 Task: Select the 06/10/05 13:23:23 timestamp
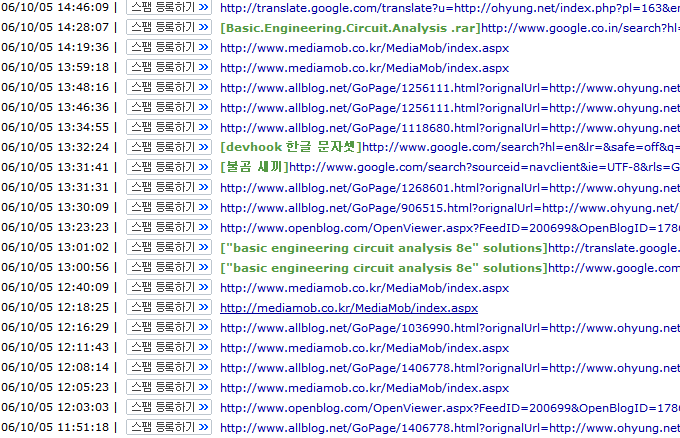(55, 227)
